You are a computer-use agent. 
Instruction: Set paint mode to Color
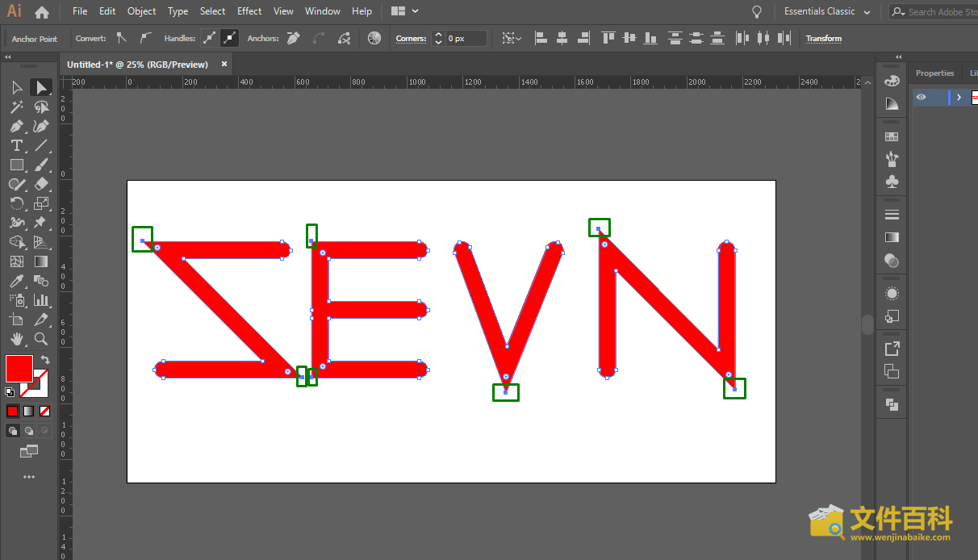point(13,411)
